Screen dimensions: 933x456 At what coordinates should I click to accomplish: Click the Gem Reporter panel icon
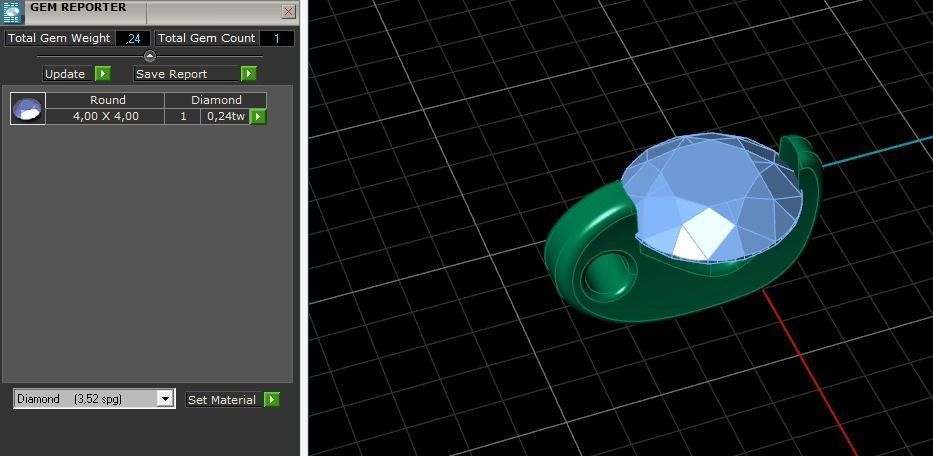[12, 12]
